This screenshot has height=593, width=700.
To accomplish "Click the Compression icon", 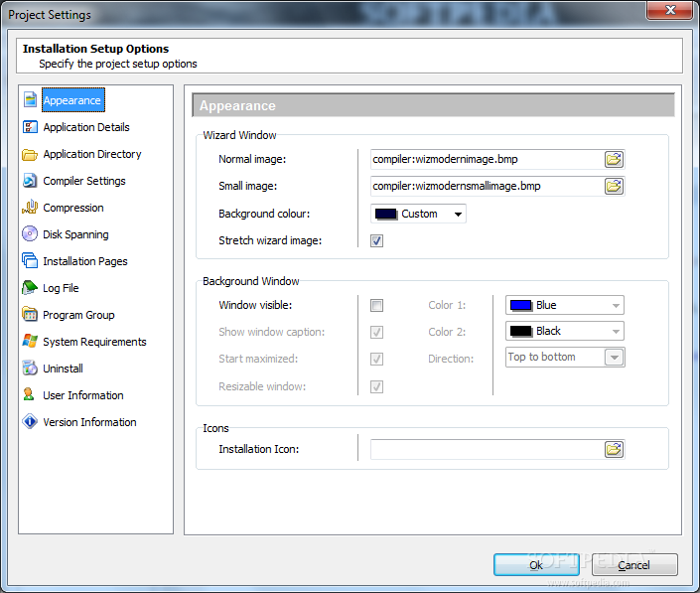I will (x=30, y=208).
